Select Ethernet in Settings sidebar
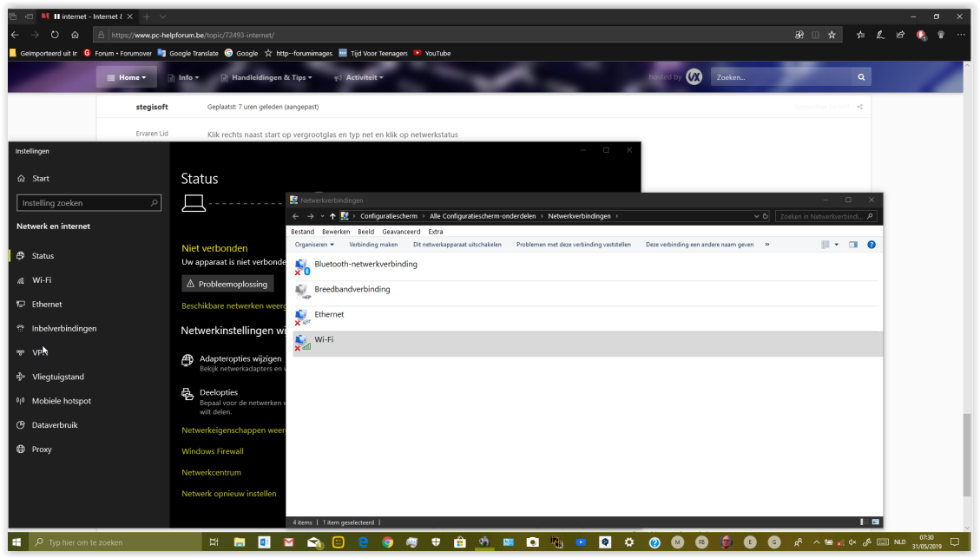The height and width of the screenshot is (558, 980). coord(47,305)
